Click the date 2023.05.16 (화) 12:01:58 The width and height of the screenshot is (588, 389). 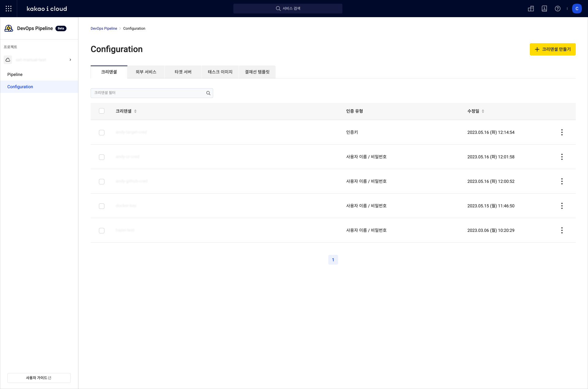491,157
